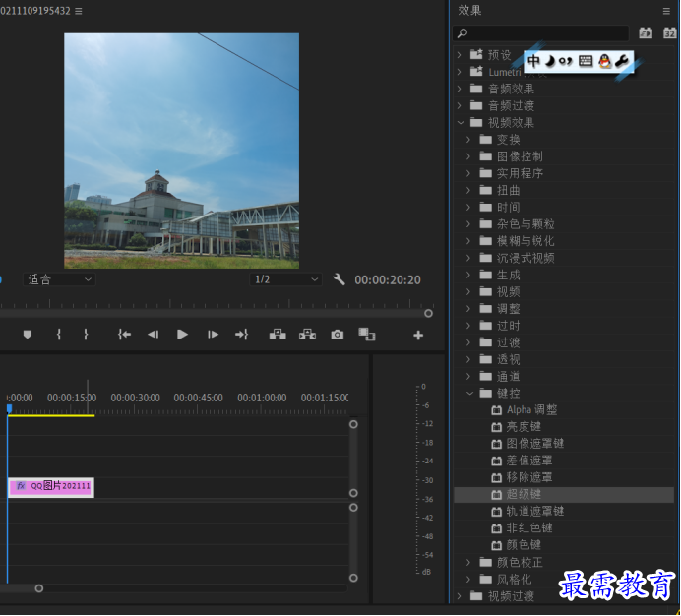Screen dimensions: 681x616
Task: Step forward one frame
Action: tap(213, 334)
